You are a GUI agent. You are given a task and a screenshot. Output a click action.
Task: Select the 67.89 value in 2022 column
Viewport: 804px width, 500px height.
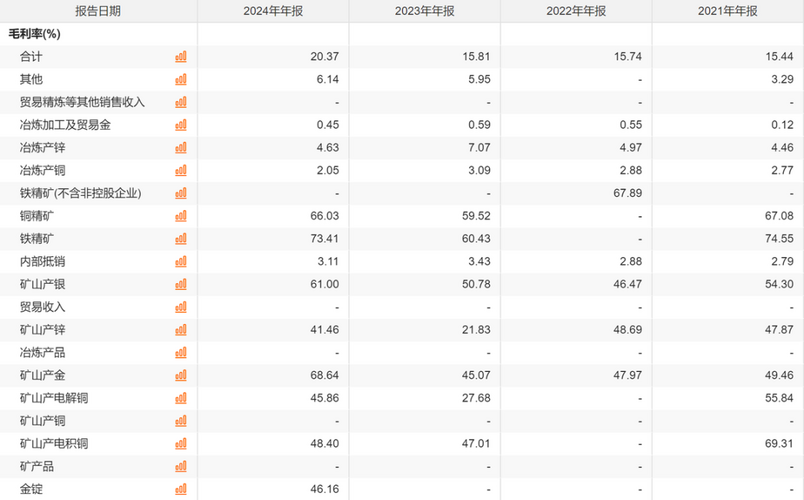tap(628, 193)
